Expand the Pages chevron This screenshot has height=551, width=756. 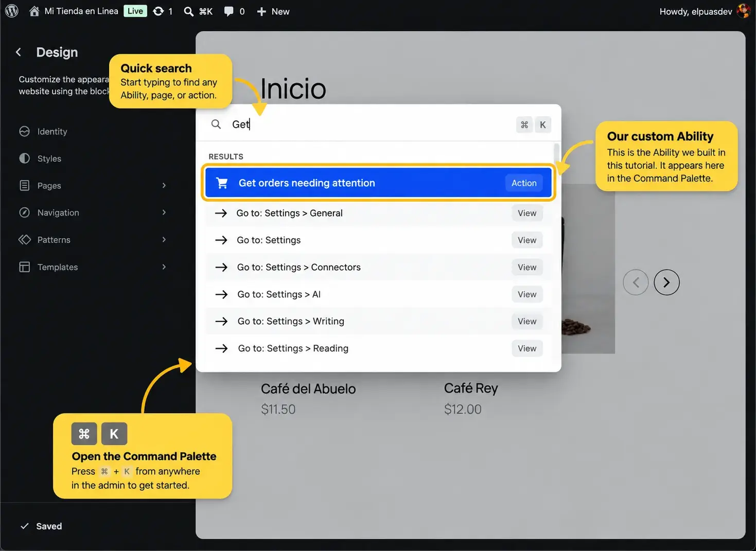tap(164, 185)
